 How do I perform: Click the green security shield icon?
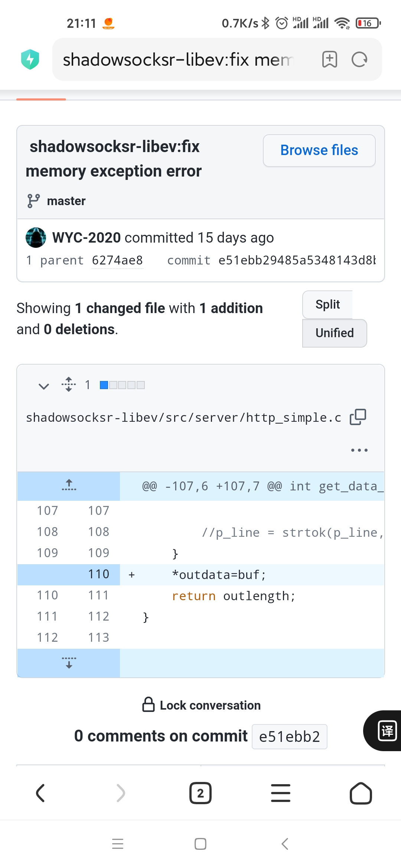pyautogui.click(x=30, y=59)
